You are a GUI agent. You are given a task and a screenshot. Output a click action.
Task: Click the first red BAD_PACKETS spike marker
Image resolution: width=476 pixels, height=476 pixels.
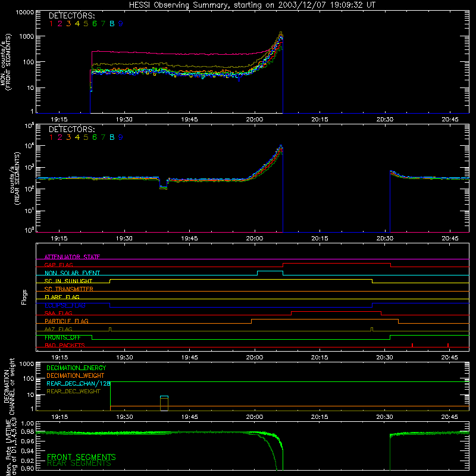(x=412, y=345)
